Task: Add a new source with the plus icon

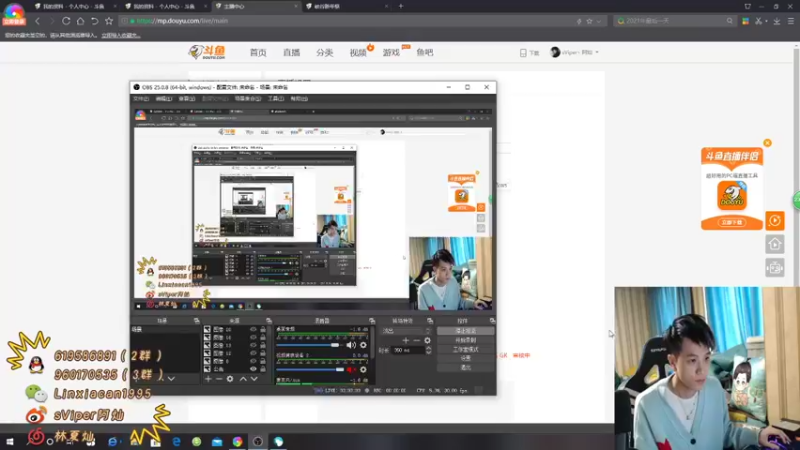Action: tap(208, 379)
